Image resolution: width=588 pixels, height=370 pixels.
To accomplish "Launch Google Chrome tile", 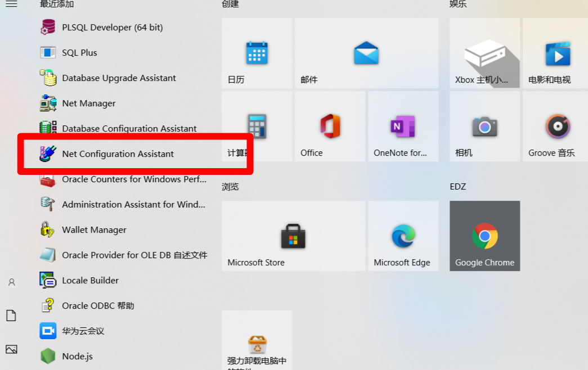I will coord(485,236).
